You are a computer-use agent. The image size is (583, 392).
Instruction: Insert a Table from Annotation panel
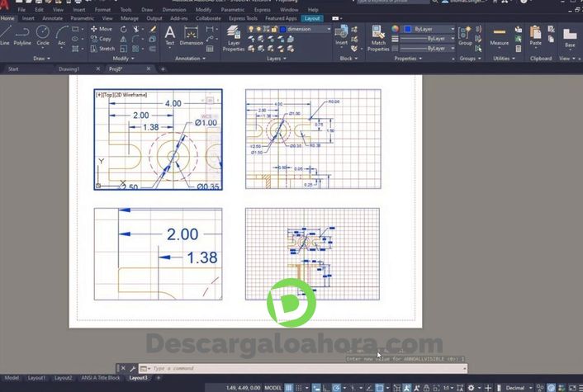pos(210,49)
